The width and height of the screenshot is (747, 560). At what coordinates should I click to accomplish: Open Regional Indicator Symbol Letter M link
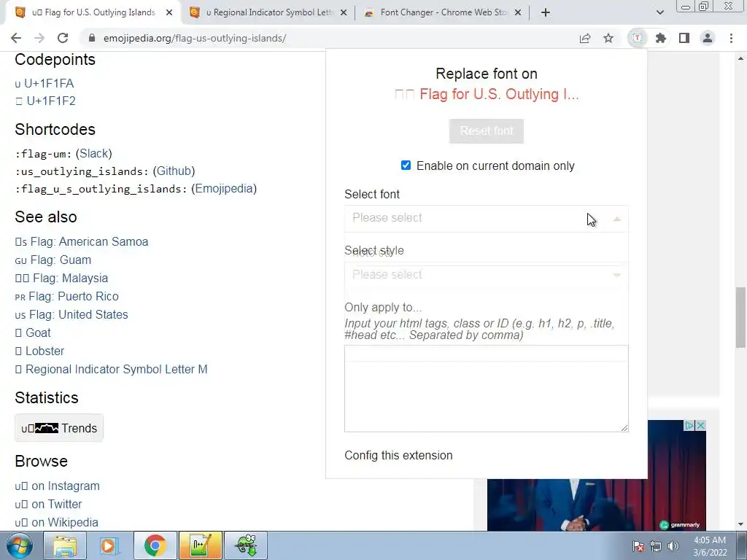[x=111, y=369]
